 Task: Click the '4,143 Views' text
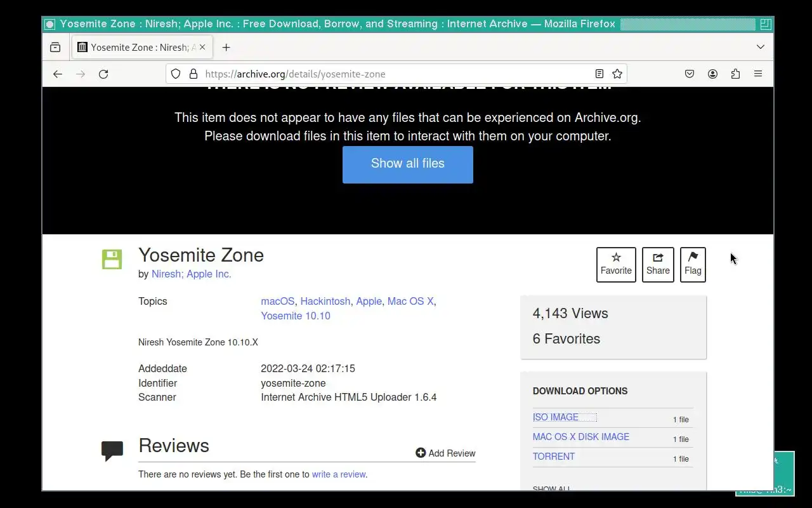pyautogui.click(x=570, y=313)
